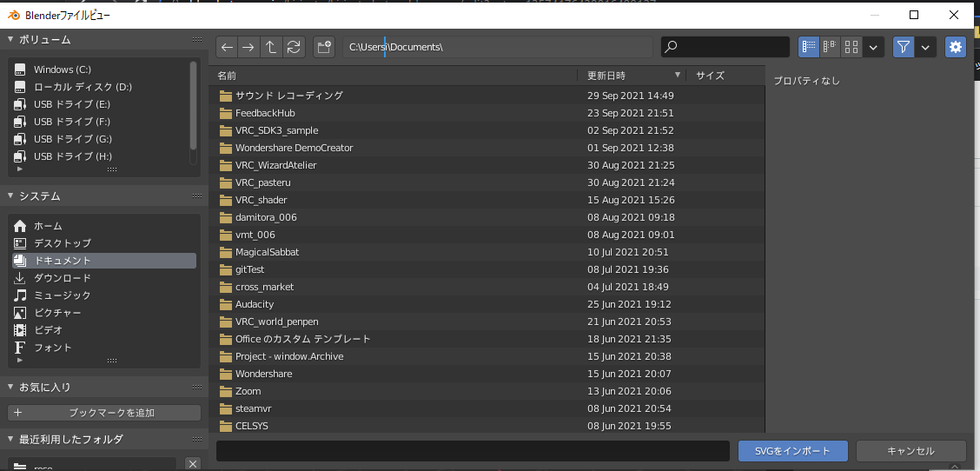The height and width of the screenshot is (471, 980).
Task: Click the file name input field
Action: pos(473,451)
